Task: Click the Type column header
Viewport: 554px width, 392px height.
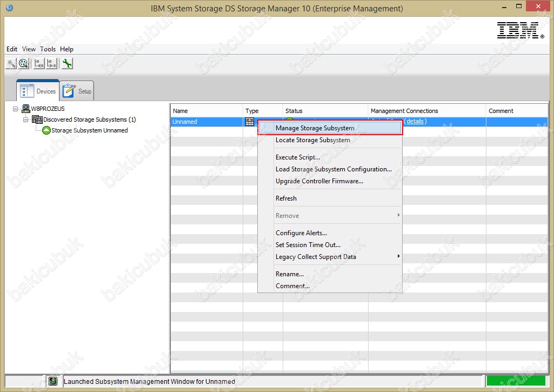Action: pyautogui.click(x=263, y=111)
